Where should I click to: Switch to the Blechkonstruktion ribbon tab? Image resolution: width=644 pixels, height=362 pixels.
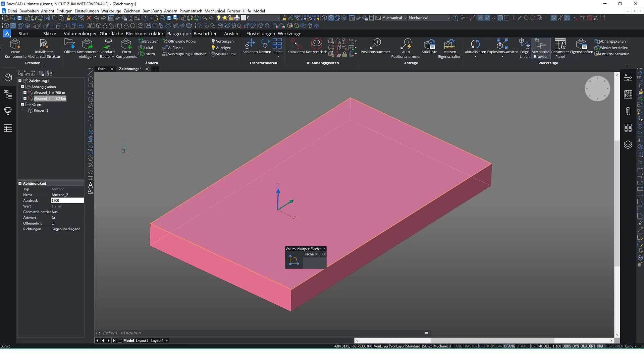coord(145,34)
